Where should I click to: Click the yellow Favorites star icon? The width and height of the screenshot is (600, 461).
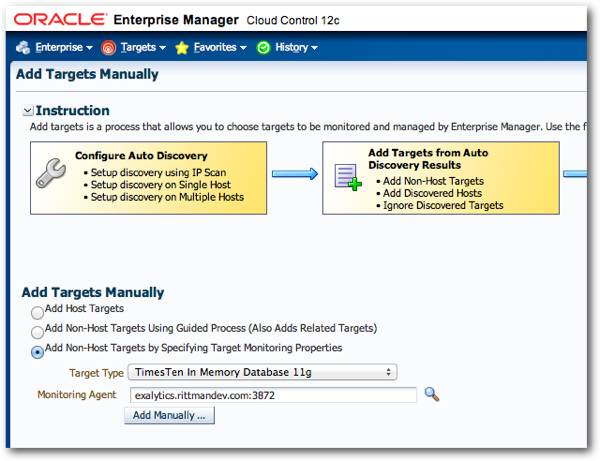[182, 48]
